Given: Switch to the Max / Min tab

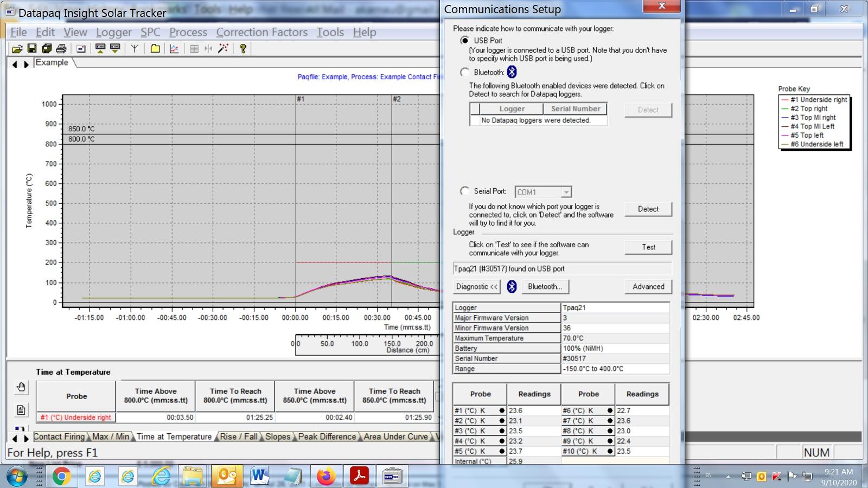Looking at the screenshot, I should [x=111, y=436].
